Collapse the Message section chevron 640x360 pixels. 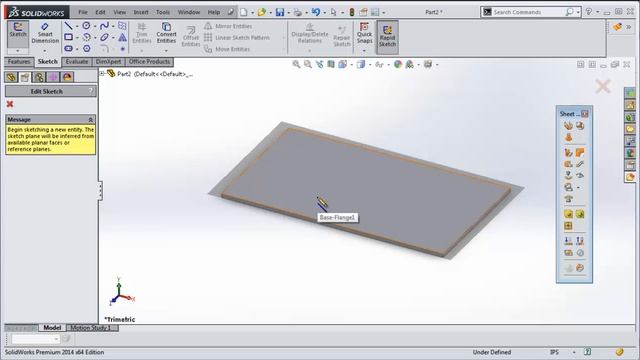click(x=91, y=120)
